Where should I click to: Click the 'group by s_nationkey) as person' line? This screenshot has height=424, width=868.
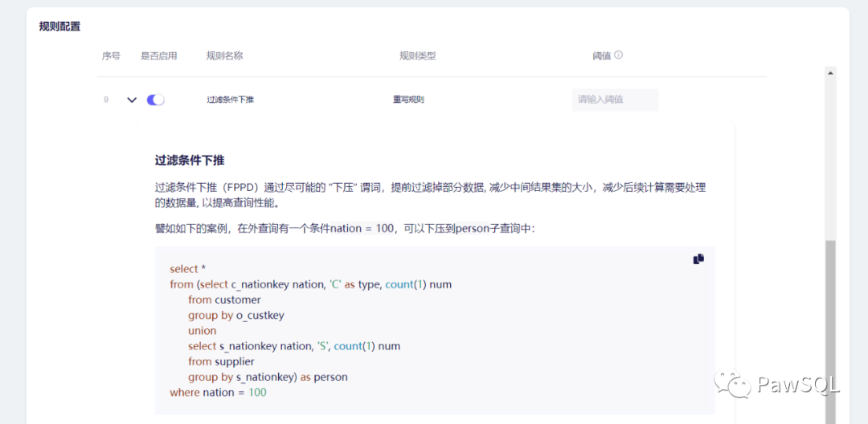(x=268, y=377)
